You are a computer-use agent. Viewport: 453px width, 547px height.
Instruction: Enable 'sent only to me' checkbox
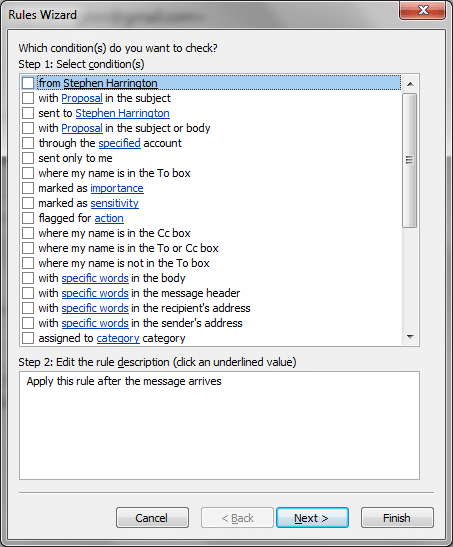(x=28, y=158)
